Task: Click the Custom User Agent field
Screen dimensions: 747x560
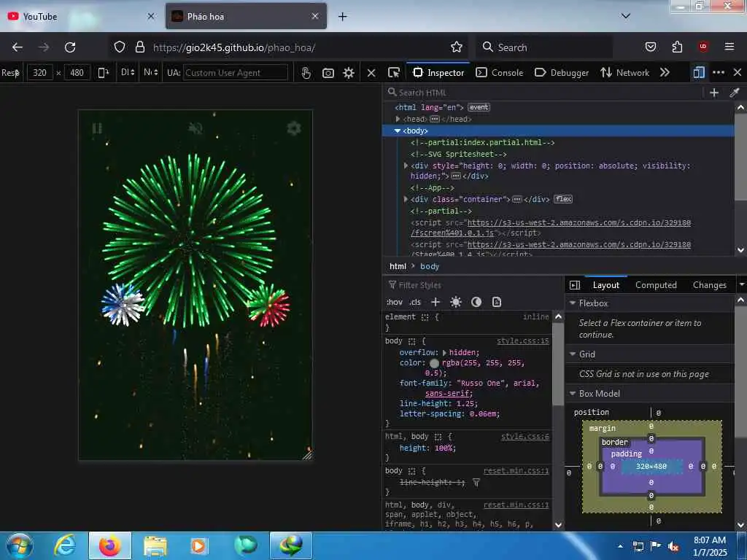Action: coord(236,73)
